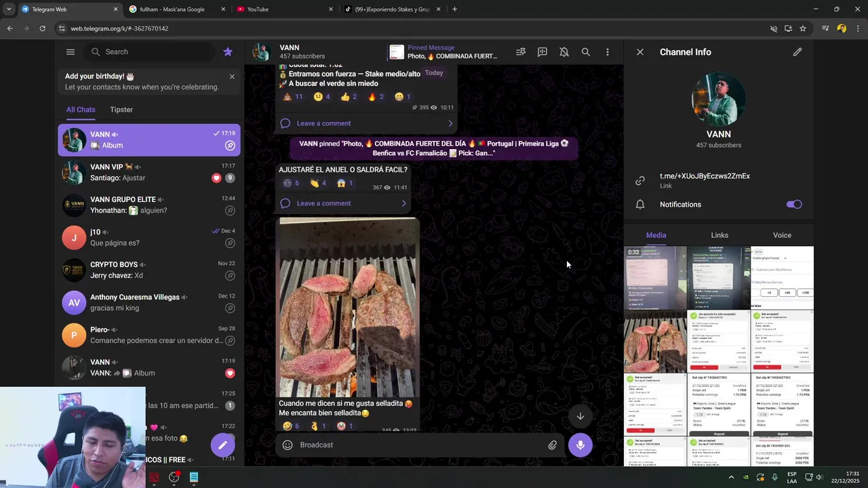
Task: Open the VANN channel avatar in Channel Info
Action: point(719,99)
